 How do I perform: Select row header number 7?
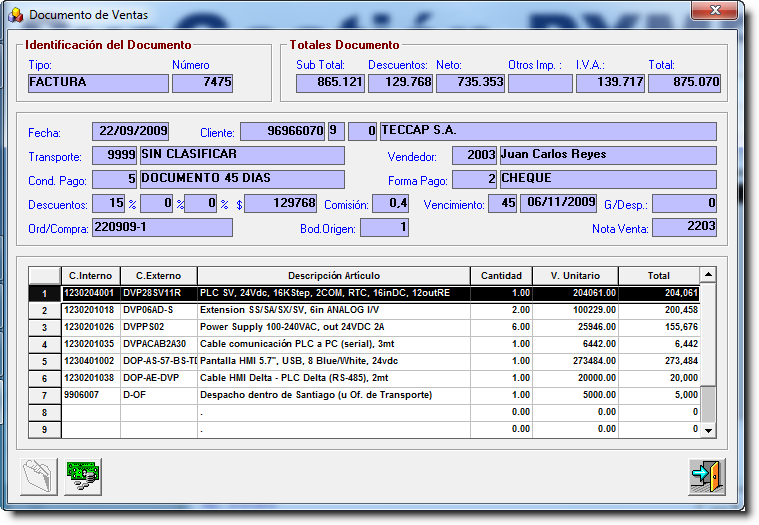pos(45,396)
